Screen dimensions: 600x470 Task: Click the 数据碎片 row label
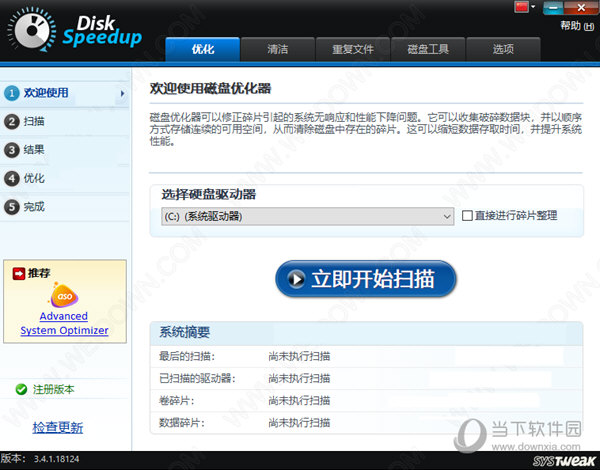[182, 423]
